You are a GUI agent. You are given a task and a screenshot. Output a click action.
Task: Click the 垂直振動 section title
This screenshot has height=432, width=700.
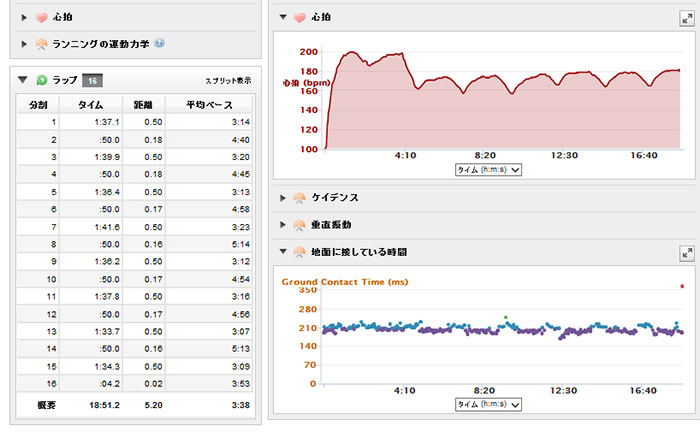coord(331,224)
